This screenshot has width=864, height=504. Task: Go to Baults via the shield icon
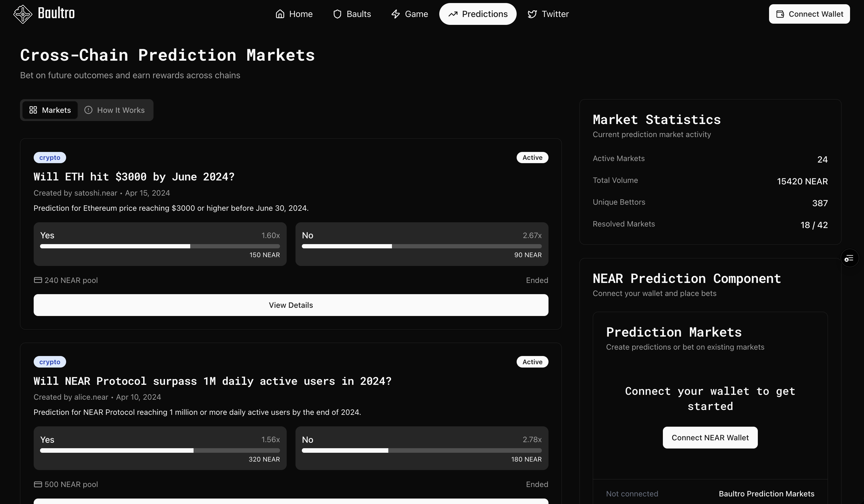(337, 14)
